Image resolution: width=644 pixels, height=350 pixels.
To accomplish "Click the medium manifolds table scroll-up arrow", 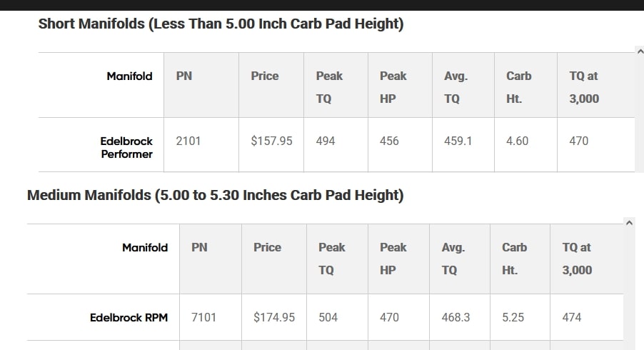I will pyautogui.click(x=629, y=223).
